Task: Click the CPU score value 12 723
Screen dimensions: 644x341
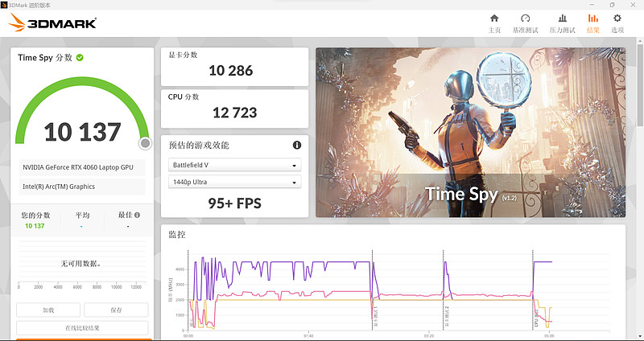Action: point(234,113)
